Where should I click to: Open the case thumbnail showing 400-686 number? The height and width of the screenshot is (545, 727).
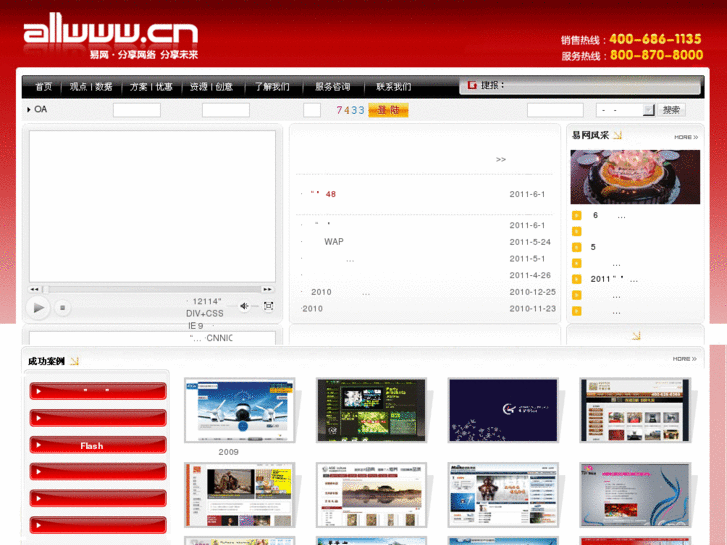(x=635, y=410)
